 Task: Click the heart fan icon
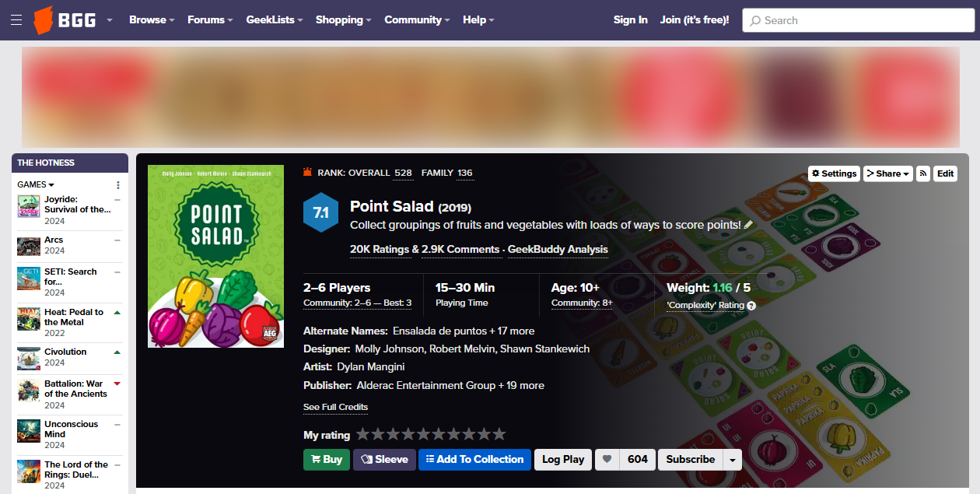coord(607,460)
